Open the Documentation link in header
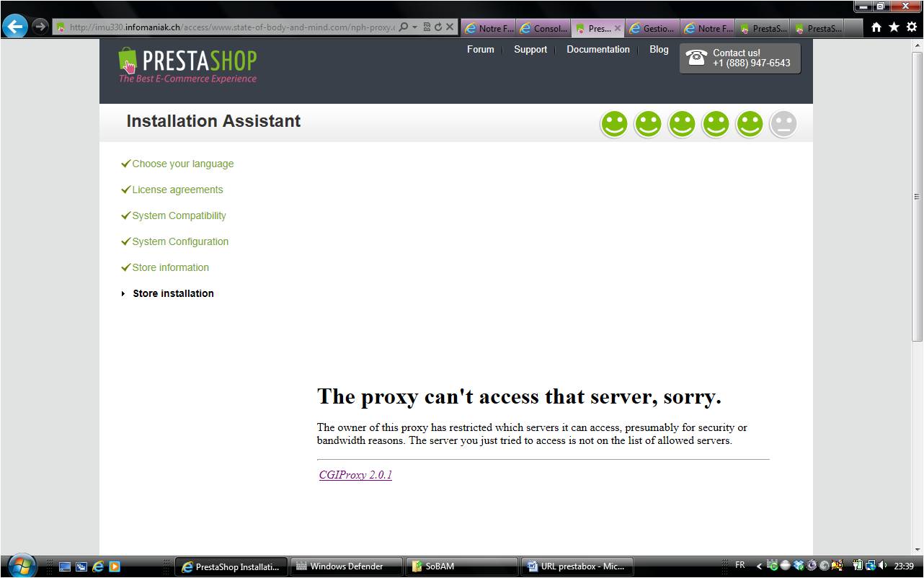 (x=598, y=49)
